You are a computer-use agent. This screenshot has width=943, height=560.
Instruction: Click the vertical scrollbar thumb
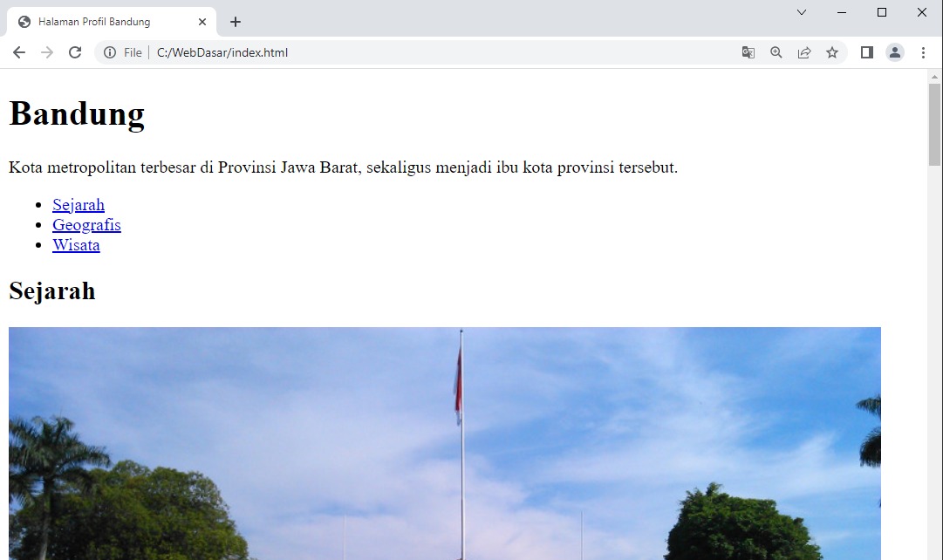935,124
